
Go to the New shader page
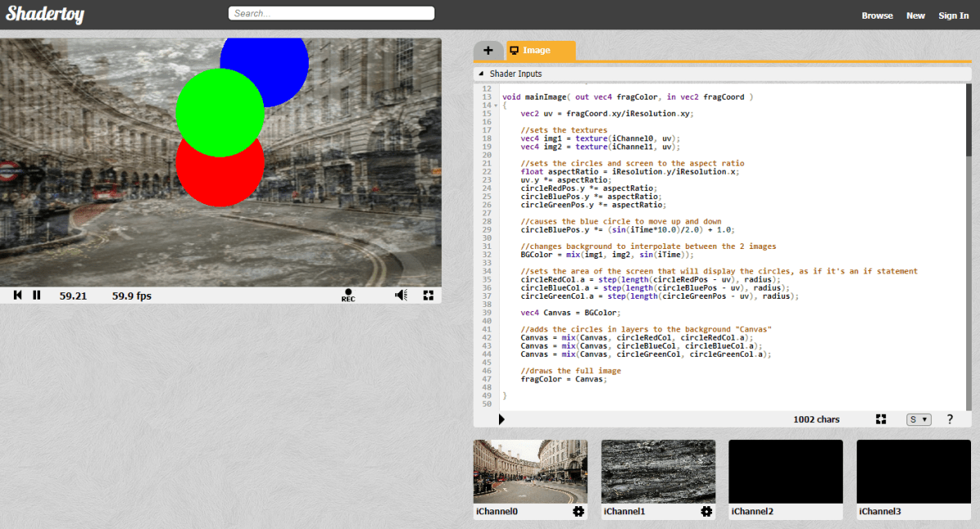tap(915, 16)
